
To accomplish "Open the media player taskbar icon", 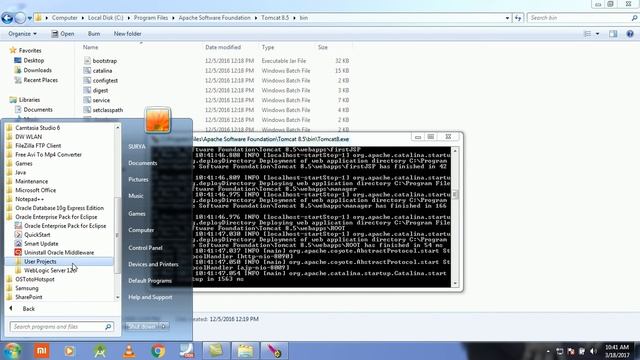I will 69,351.
